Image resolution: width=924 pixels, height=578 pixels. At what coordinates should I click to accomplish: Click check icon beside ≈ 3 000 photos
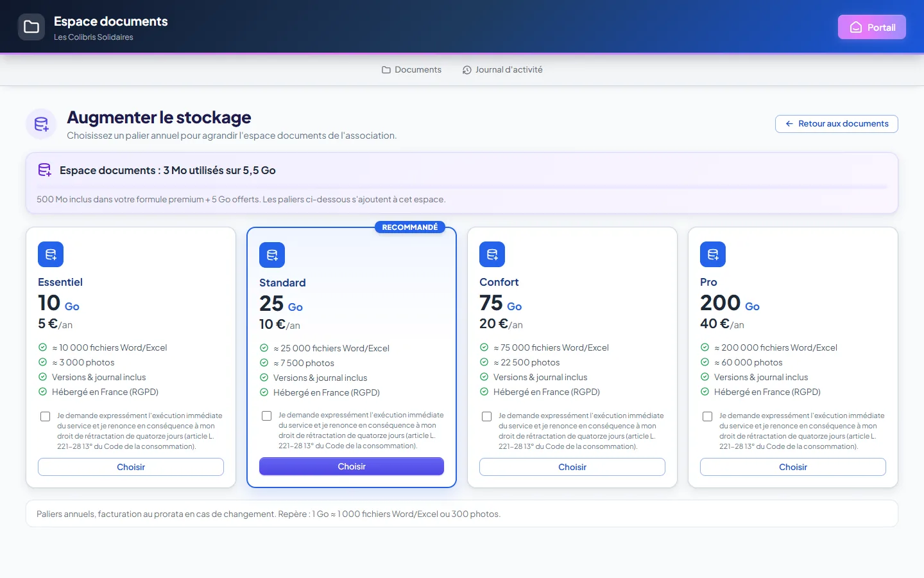42,362
